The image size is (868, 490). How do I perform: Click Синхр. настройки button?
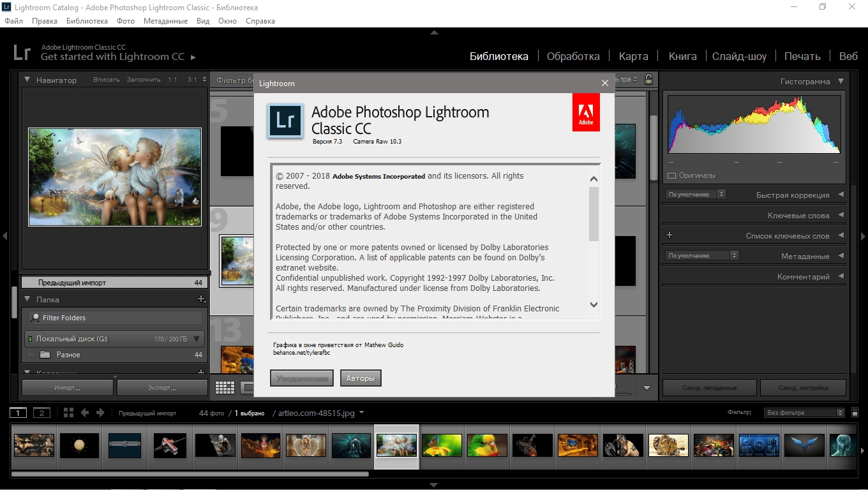click(x=804, y=387)
